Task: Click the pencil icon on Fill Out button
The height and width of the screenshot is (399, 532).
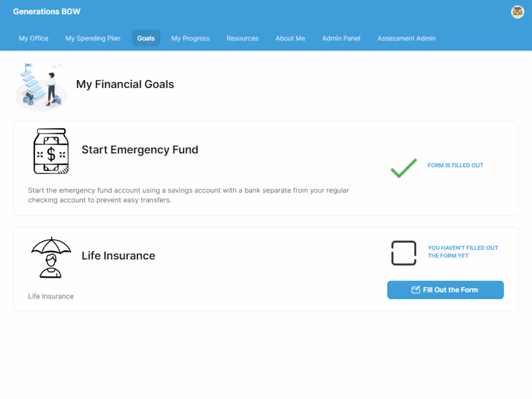Action: (415, 290)
